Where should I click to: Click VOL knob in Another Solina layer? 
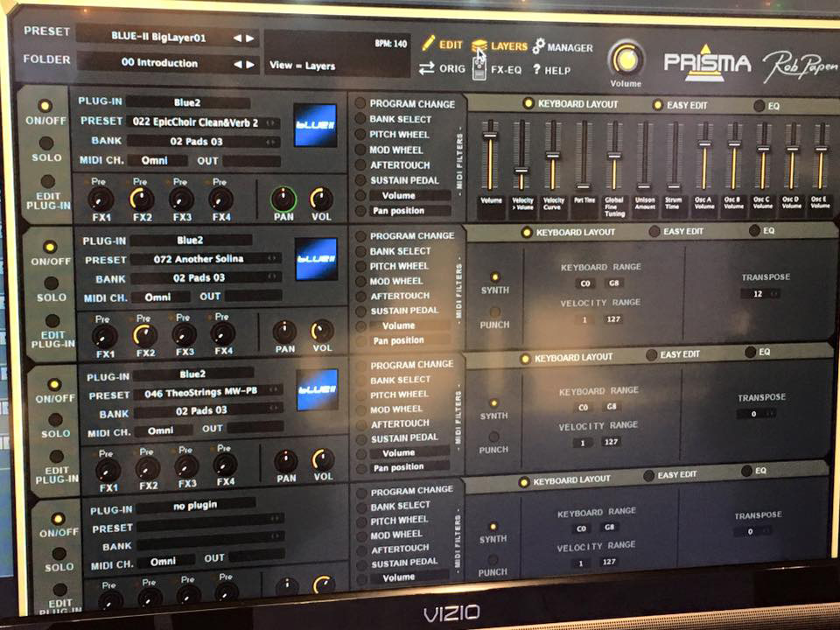point(322,332)
